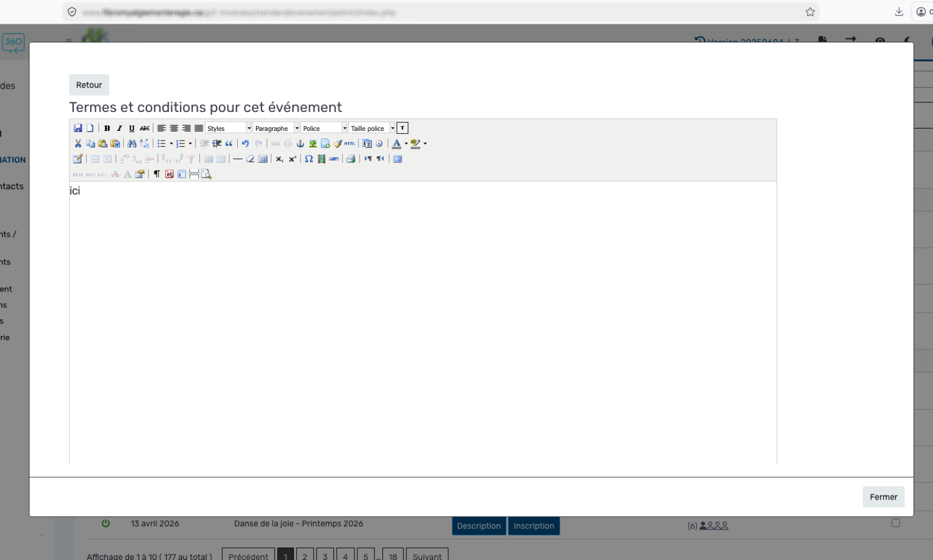Center-align the text

(174, 128)
